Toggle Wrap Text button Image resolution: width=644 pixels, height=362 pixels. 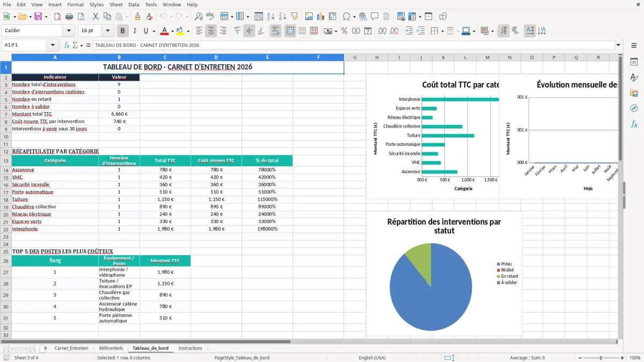point(275,31)
